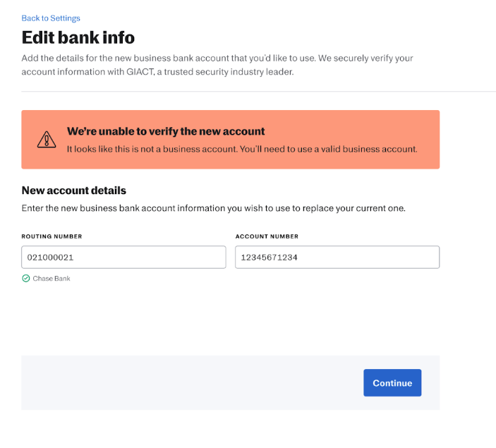Screen dimensions: 496x448
Task: Click the text about replacing your current account
Action: click(214, 208)
